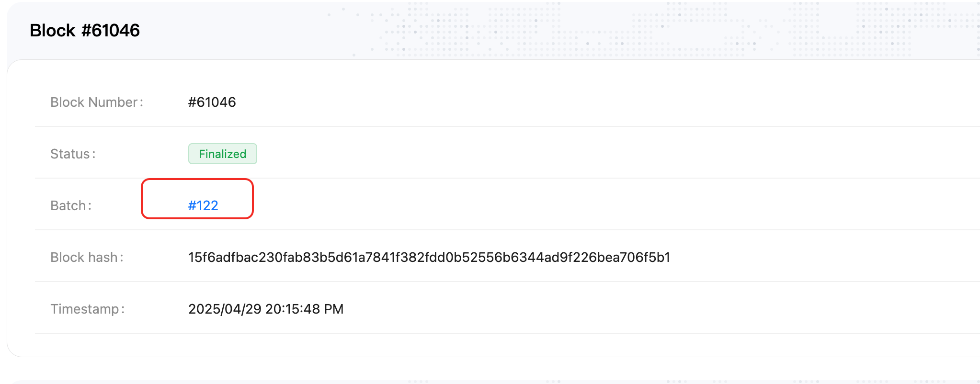Click the Batch field label

point(71,205)
